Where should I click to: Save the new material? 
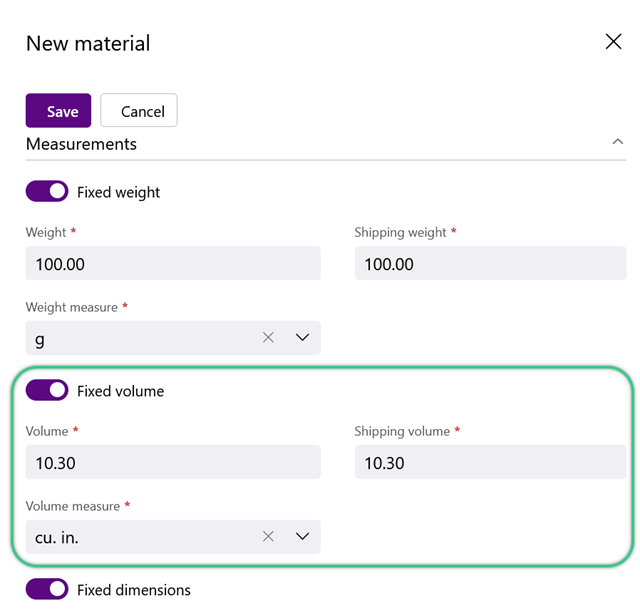pos(58,111)
